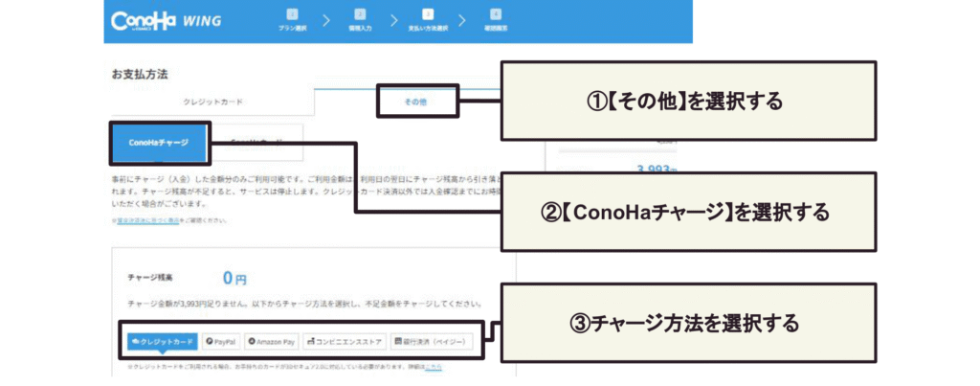Viewport: 980px width, 386px height.
Task: Click the チャージ残高 0円 amount
Action: (x=234, y=279)
